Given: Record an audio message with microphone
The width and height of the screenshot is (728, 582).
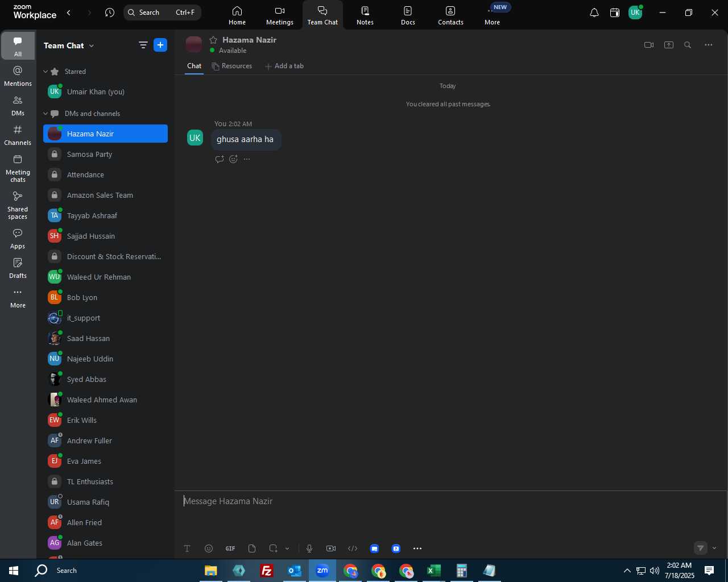Looking at the screenshot, I should click(x=309, y=548).
